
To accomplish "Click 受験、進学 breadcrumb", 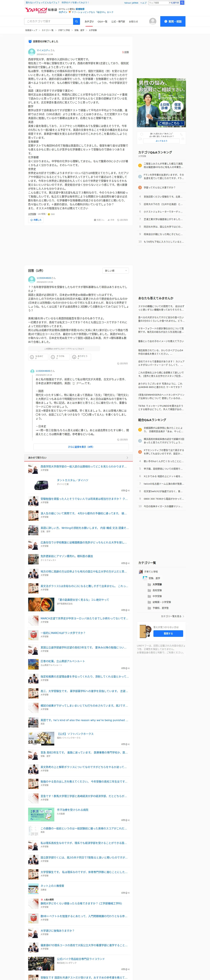I will (x=79, y=30).
